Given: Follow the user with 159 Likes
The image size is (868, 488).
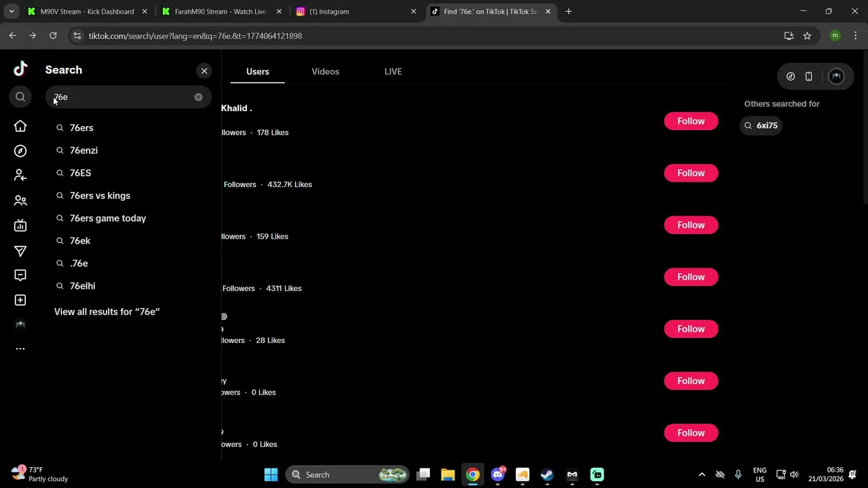Looking at the screenshot, I should (x=691, y=225).
